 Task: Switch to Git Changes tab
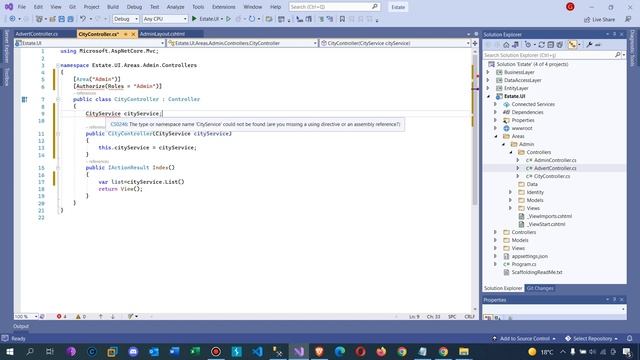[x=540, y=288]
